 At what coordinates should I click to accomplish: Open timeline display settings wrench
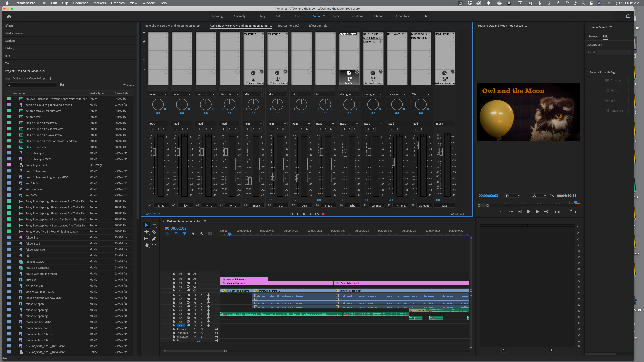(202, 234)
